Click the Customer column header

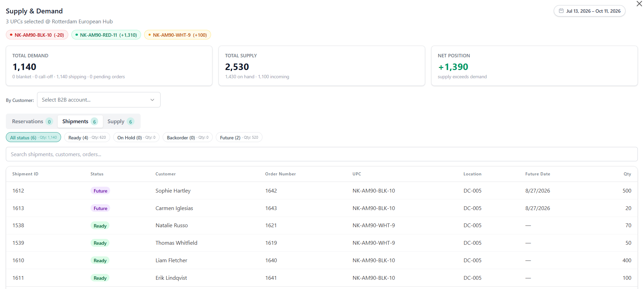click(x=165, y=174)
